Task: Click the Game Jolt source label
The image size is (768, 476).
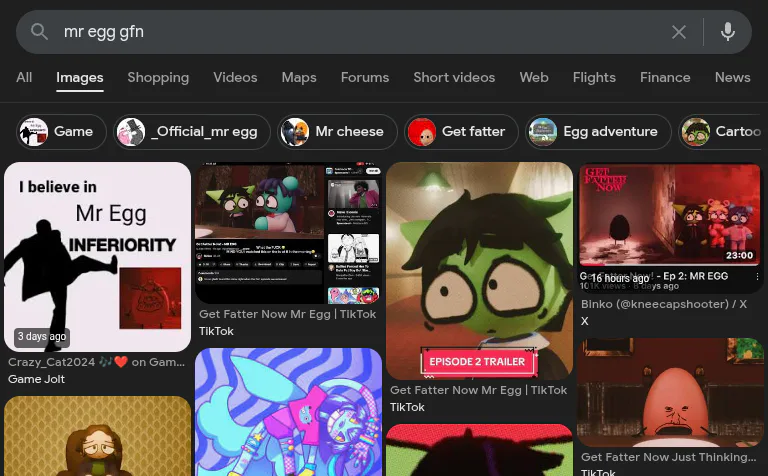Action: click(x=36, y=379)
